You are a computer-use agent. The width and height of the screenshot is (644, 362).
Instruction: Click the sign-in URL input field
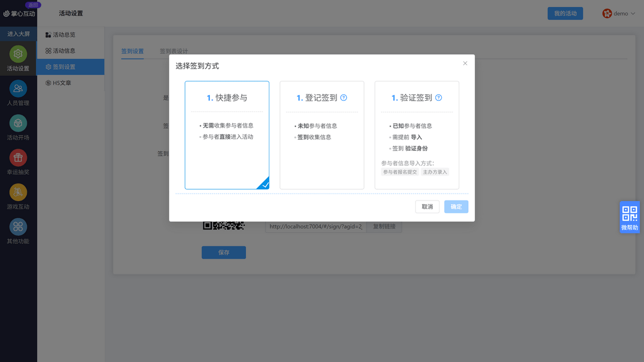tap(316, 226)
